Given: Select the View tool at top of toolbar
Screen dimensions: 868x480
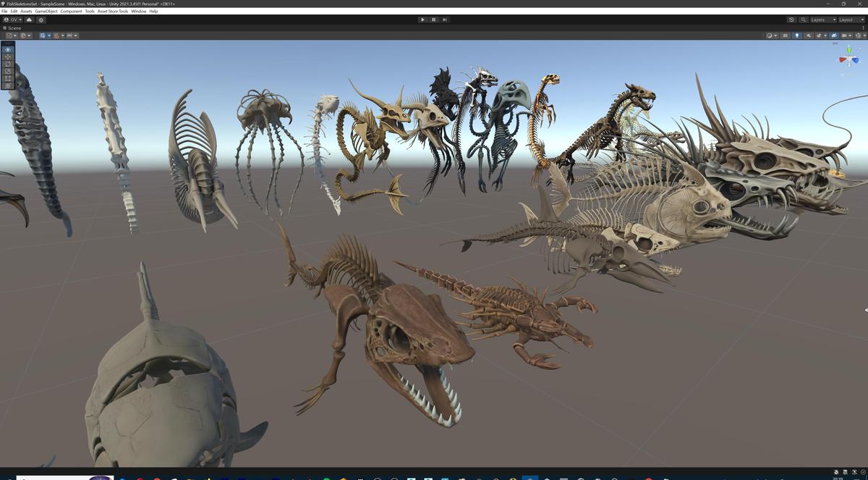Looking at the screenshot, I should [7, 49].
